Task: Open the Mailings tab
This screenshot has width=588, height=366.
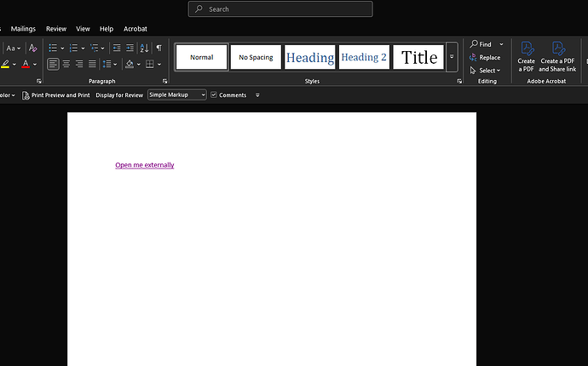Action: click(23, 29)
